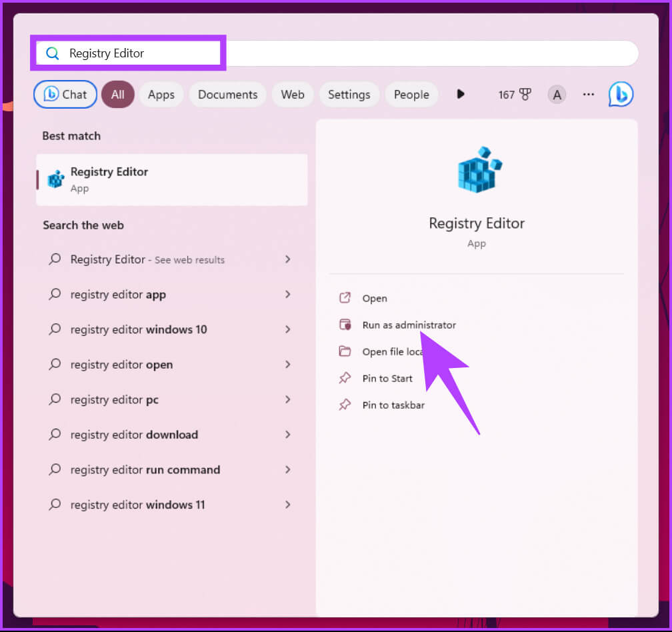Screen dimensions: 672x632
Task: Click Open in the details pane
Action: [375, 298]
